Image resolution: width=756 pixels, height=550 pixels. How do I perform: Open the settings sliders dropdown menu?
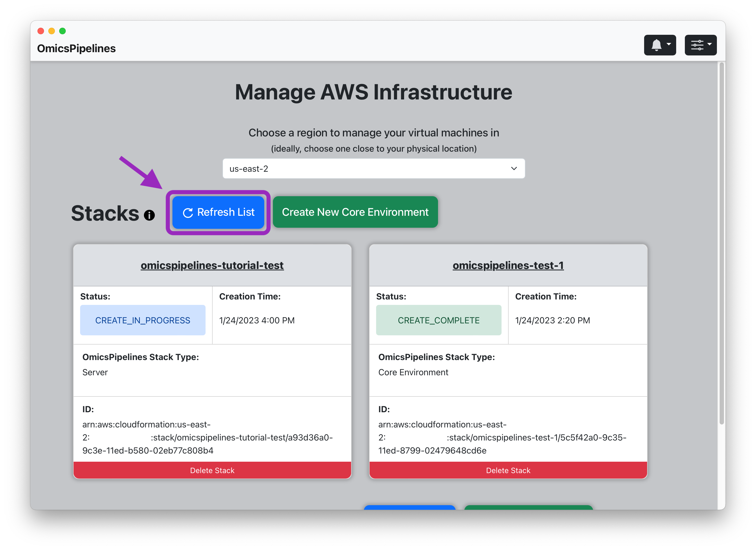point(700,45)
